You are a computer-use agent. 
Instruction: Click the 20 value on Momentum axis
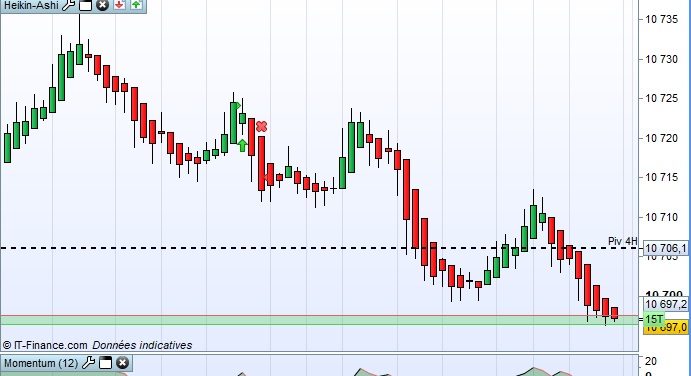coord(650,361)
